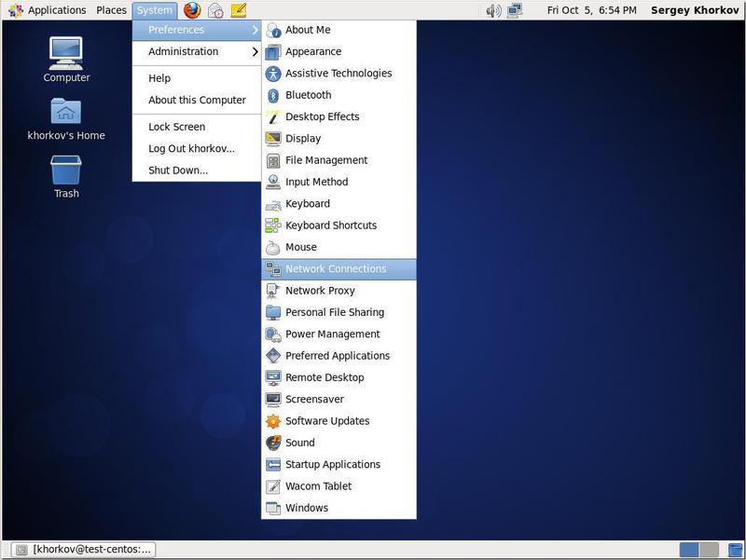Viewport: 746px width, 560px height.
Task: Open the Applications menu
Action: 56,10
